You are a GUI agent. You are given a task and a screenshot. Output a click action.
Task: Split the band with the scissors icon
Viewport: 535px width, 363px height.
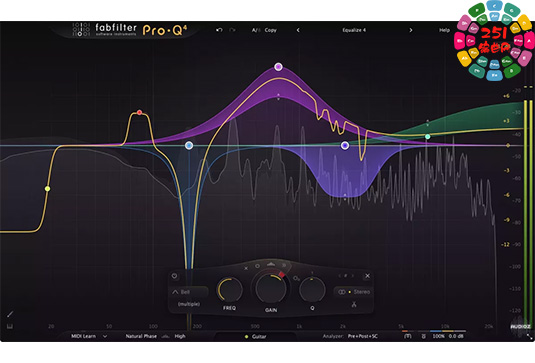point(354,304)
